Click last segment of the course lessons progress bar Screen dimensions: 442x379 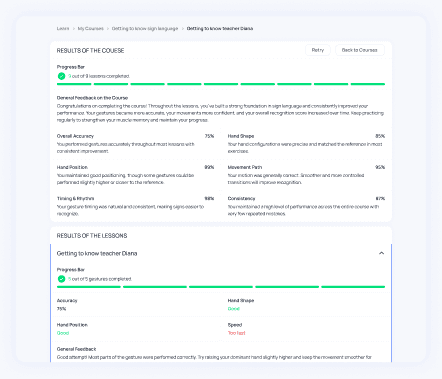click(x=368, y=84)
